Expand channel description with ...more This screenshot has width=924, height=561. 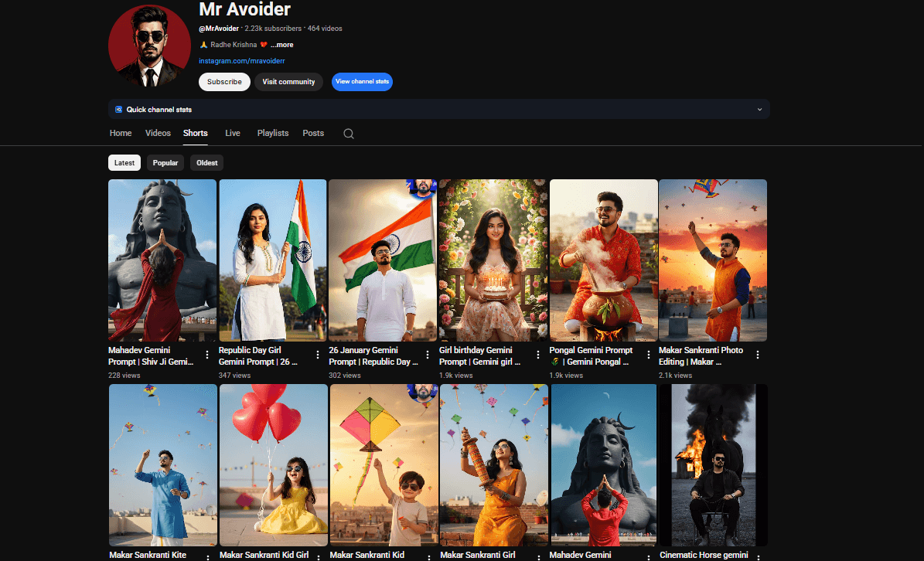(x=281, y=45)
